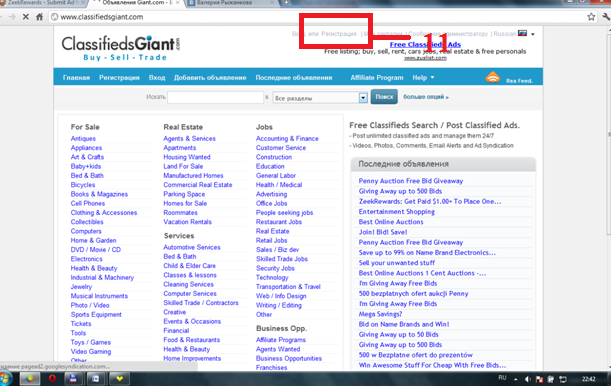Switch to the Валерия Рыжанкова tab
Screen dimensions: 611x391
coord(230,3)
